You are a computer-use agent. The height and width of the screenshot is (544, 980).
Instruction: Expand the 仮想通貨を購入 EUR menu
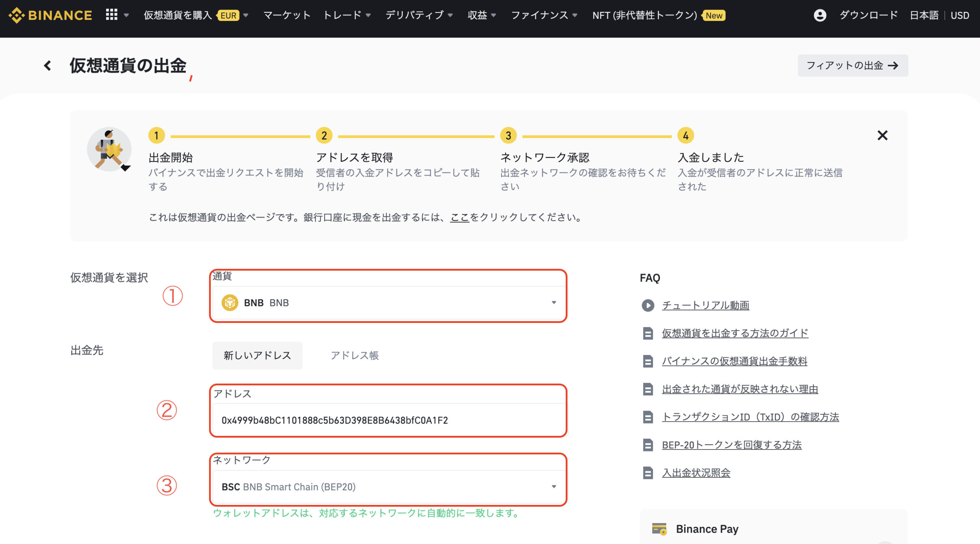click(x=196, y=15)
